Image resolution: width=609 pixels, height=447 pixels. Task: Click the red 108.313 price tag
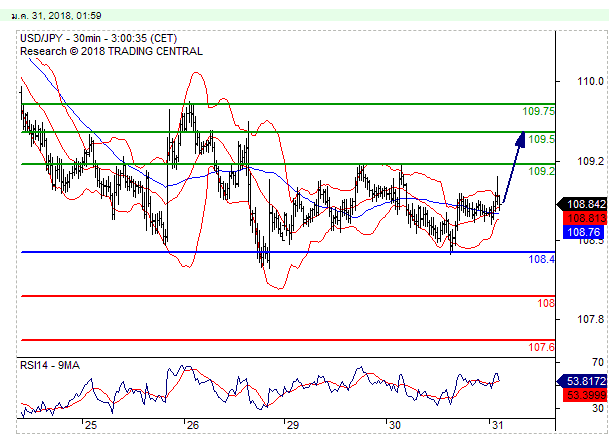tap(582, 218)
